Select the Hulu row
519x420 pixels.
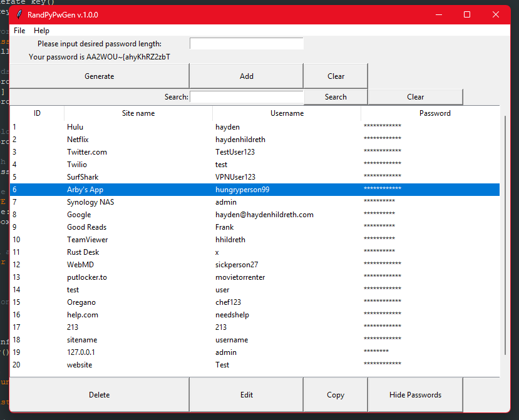point(255,127)
